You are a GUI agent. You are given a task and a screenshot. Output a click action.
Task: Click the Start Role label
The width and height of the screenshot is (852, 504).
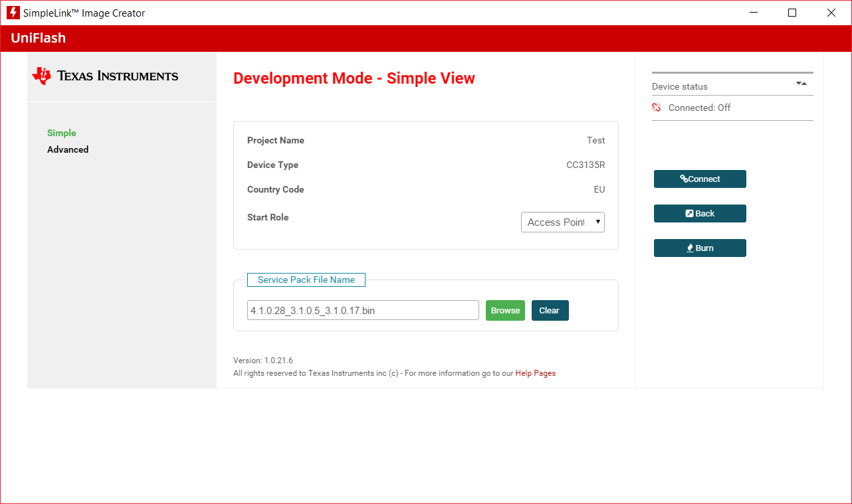click(268, 217)
